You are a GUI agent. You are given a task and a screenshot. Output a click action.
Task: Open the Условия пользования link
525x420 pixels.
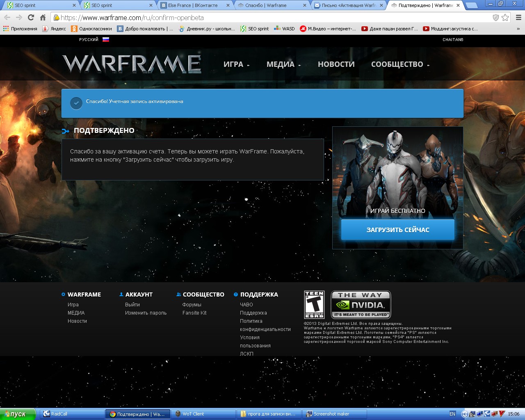[255, 342]
